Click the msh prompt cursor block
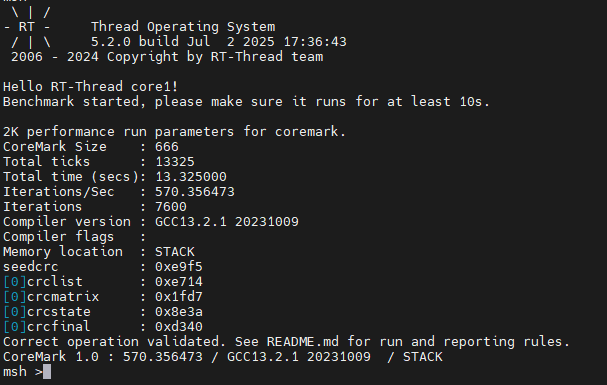607x385 pixels. (47, 372)
